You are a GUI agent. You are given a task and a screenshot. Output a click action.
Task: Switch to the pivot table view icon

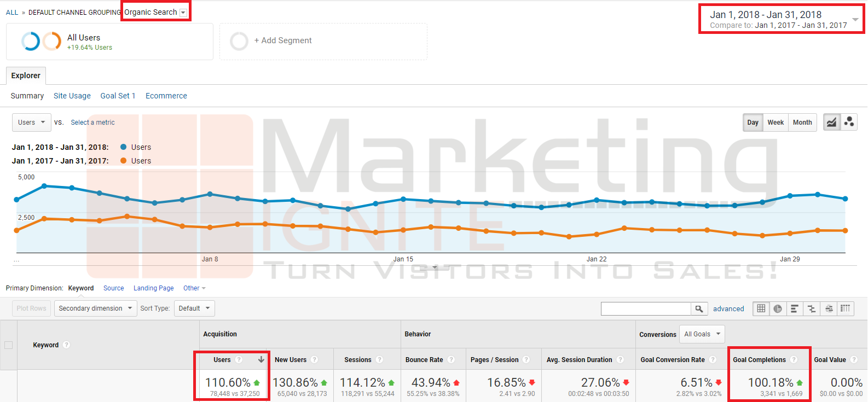[846, 308]
